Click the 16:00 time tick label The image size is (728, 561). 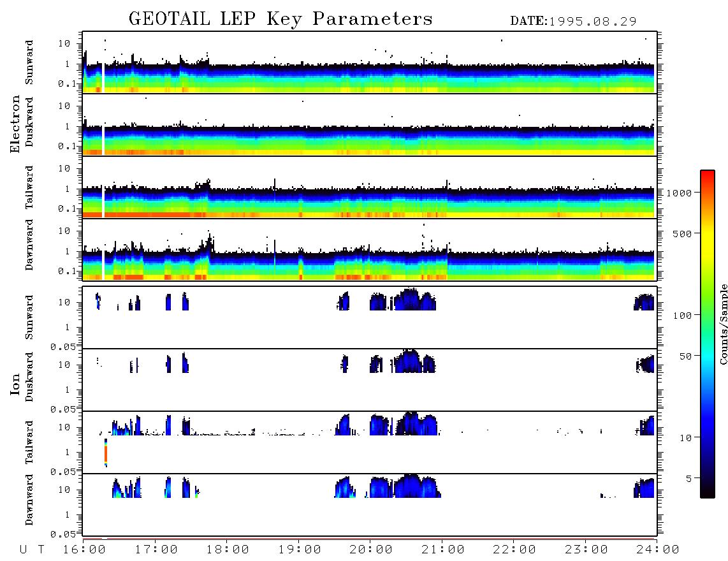(85, 550)
